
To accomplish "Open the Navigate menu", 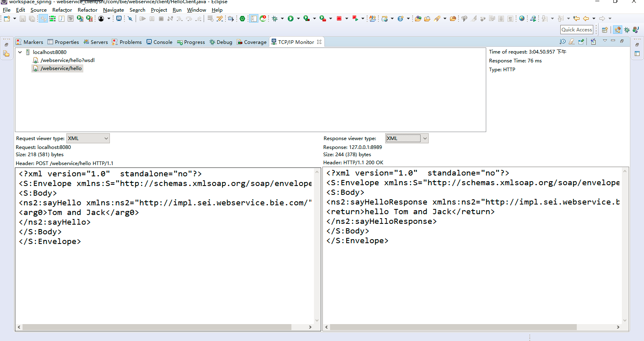I will (x=114, y=10).
